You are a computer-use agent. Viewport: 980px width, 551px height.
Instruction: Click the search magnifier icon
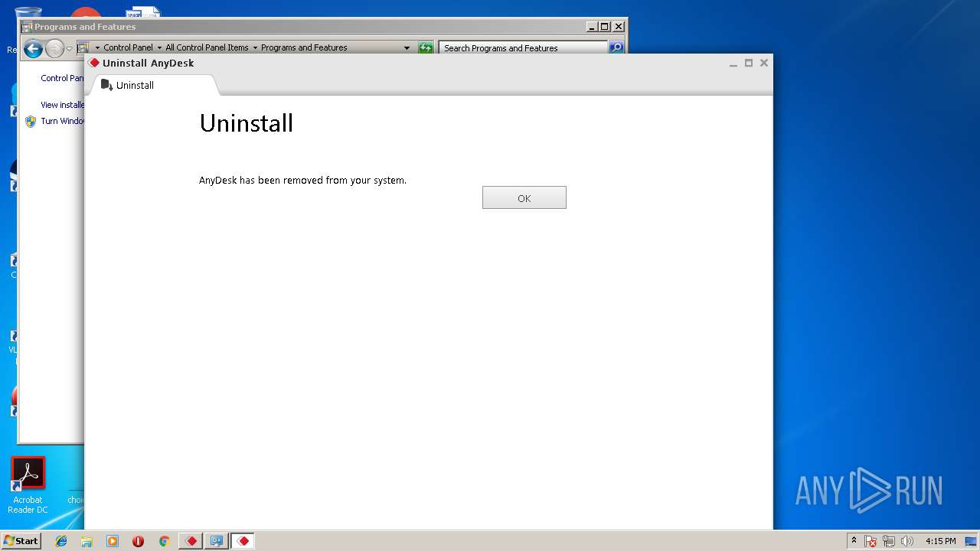pos(616,47)
